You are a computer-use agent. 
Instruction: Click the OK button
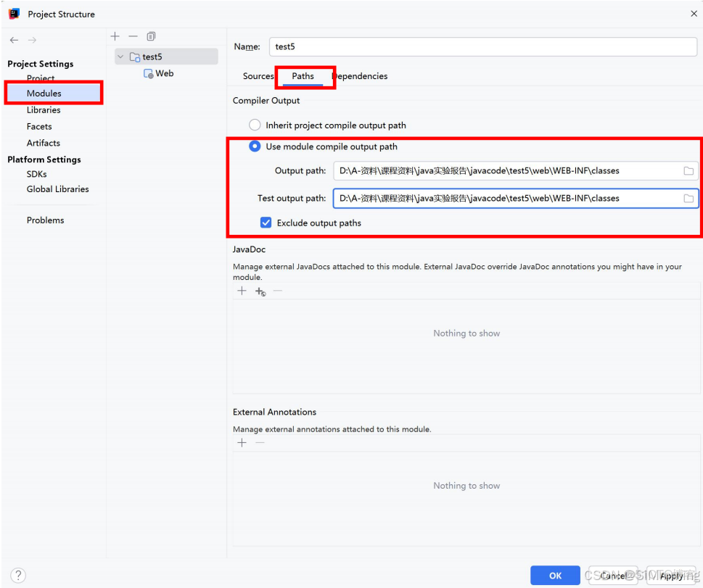[554, 575]
